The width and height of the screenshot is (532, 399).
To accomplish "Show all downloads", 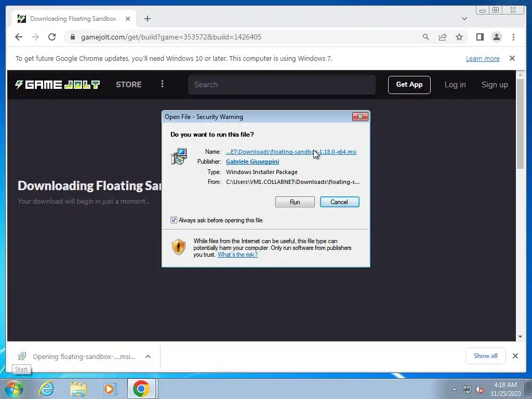I will tap(486, 355).
